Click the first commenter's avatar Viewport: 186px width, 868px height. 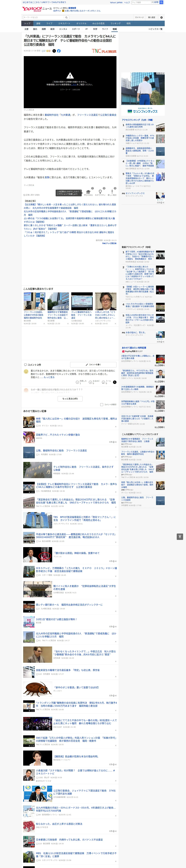26,371
